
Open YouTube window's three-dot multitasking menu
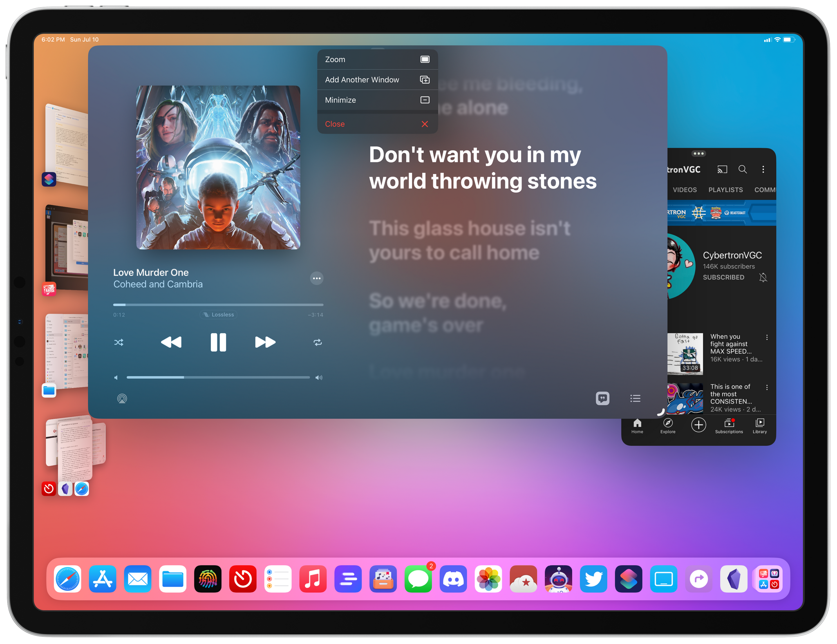(698, 154)
